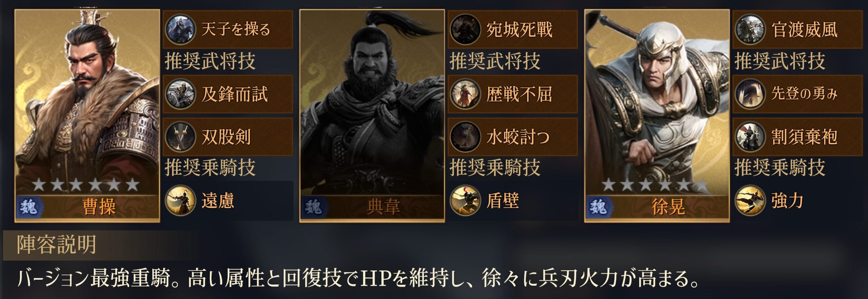868x299 pixels.
Task: Open the 水蛟討つ skill icon
Action: (465, 137)
